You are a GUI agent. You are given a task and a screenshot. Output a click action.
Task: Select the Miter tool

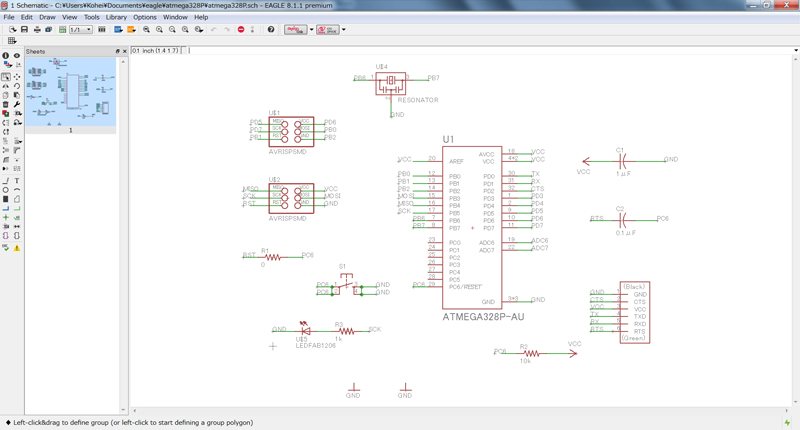17,150
